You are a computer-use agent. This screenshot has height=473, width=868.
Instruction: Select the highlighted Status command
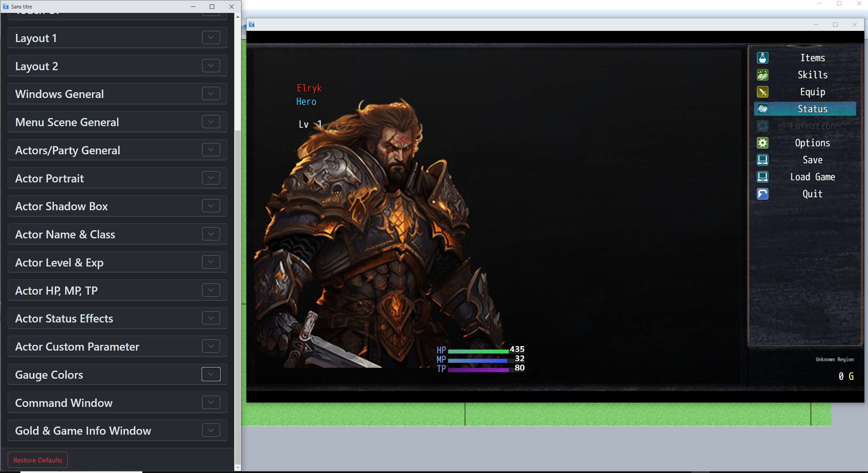click(x=805, y=109)
